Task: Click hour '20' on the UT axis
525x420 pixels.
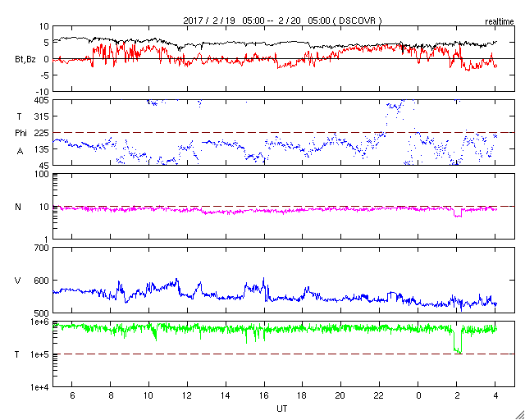Action: click(341, 395)
